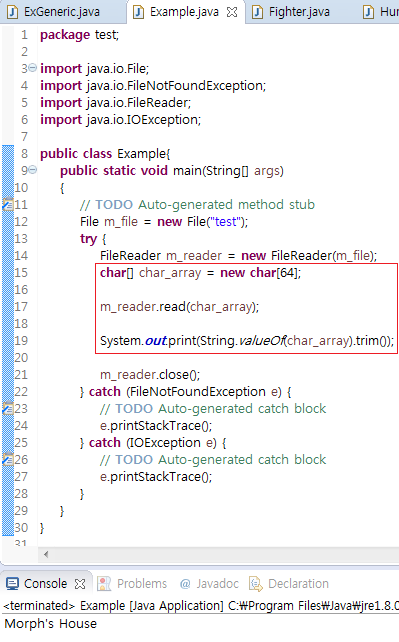This screenshot has width=399, height=642.
Task: Click the Java file icon on Fighter.java tab
Action: 257,12
